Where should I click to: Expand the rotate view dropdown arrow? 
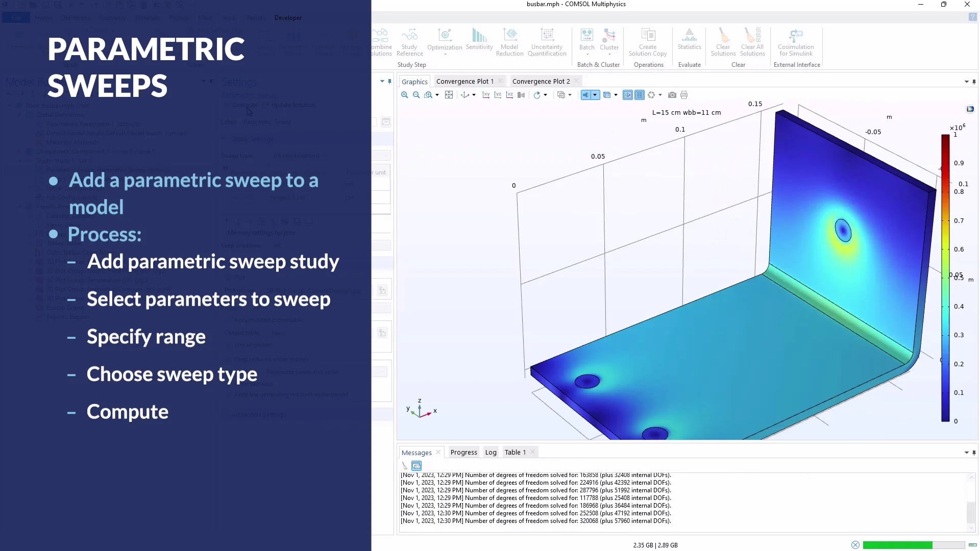pyautogui.click(x=545, y=95)
